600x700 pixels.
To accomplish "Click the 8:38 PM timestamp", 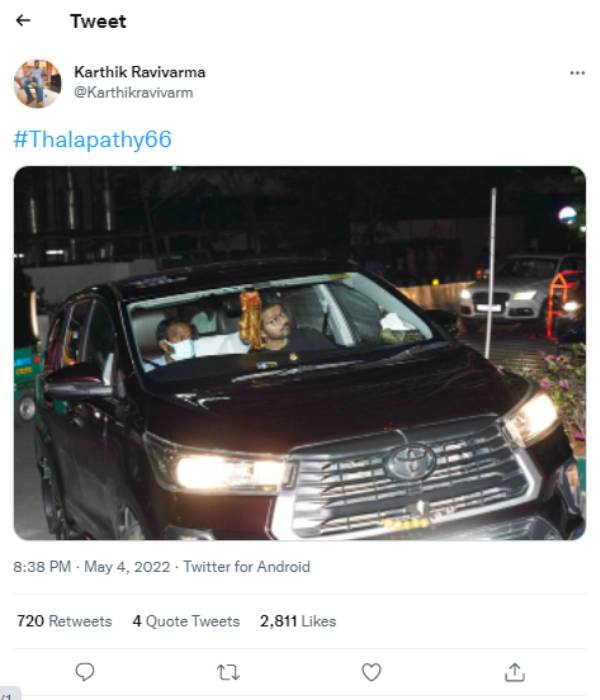I will coord(42,567).
